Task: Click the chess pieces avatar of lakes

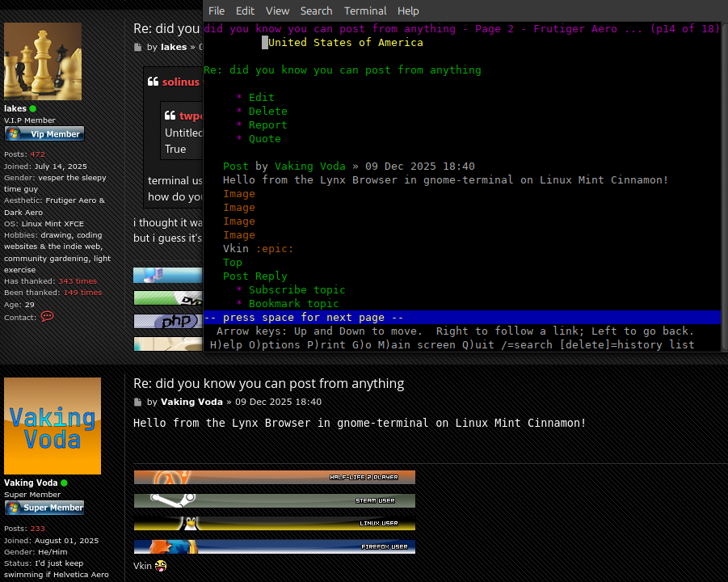Action: click(43, 61)
